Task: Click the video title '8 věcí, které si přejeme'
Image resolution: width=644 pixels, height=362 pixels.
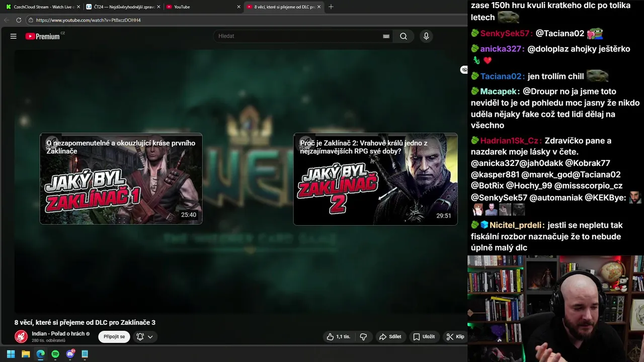Action: coord(85,323)
